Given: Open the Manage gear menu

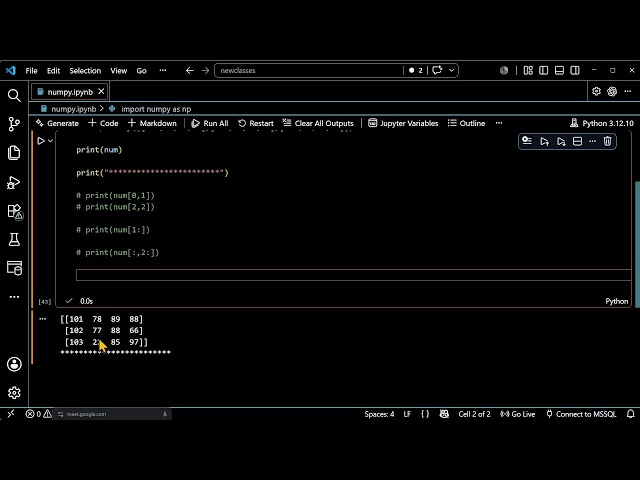Looking at the screenshot, I should pos(14,393).
